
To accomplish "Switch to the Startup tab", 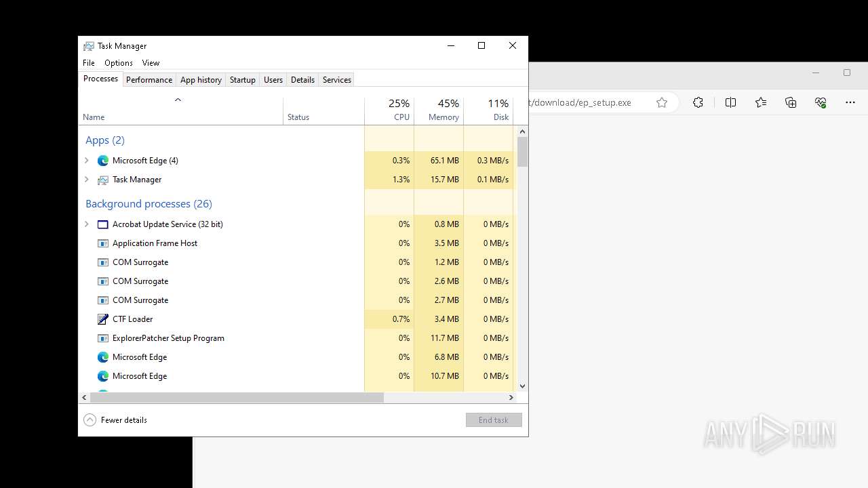I will coord(243,80).
